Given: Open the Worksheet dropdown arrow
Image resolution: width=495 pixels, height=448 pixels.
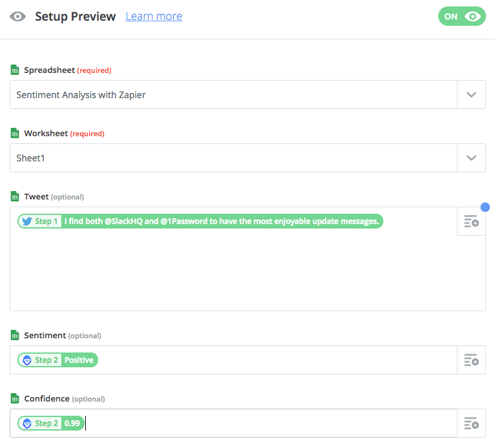Looking at the screenshot, I should 471,158.
